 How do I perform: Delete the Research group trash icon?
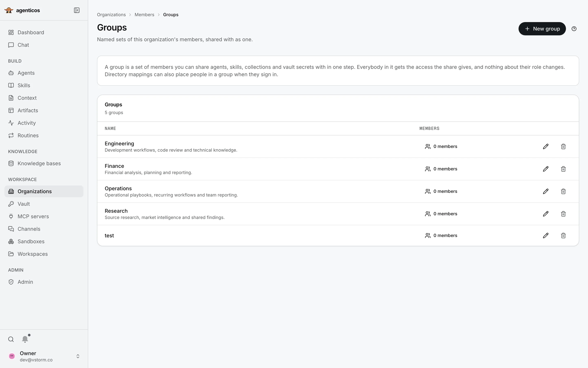tap(563, 214)
